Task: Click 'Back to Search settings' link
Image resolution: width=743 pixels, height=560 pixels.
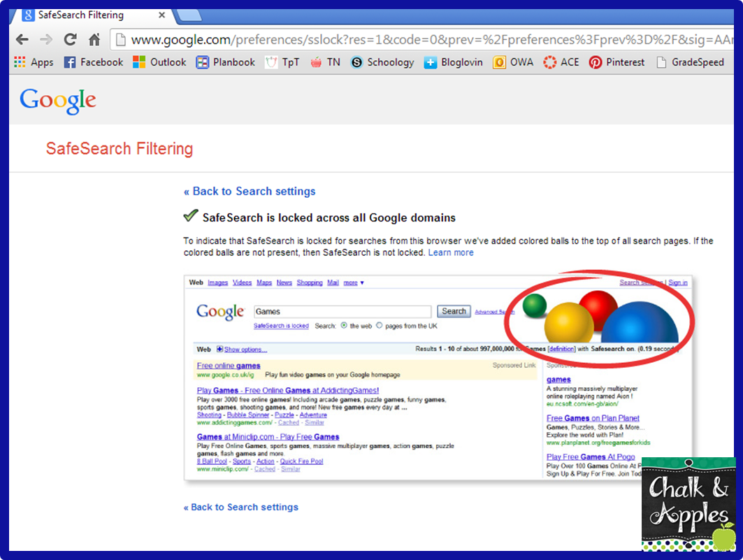Action: click(x=249, y=191)
